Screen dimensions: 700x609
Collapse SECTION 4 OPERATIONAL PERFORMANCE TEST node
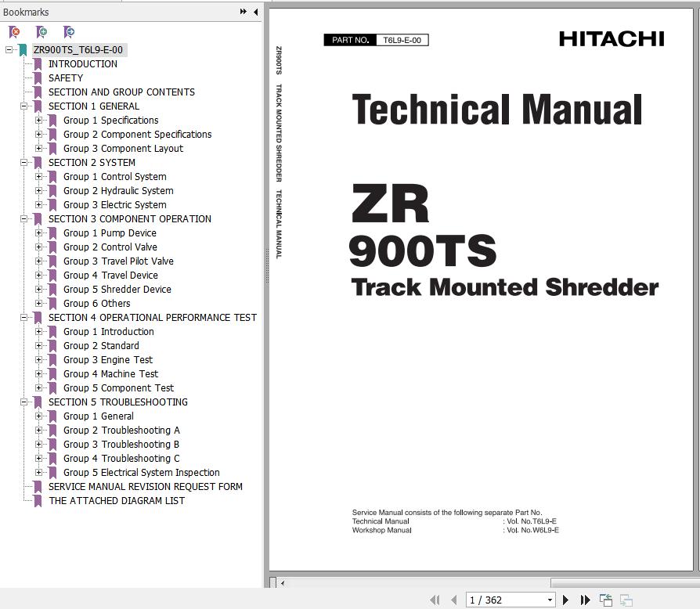click(23, 317)
